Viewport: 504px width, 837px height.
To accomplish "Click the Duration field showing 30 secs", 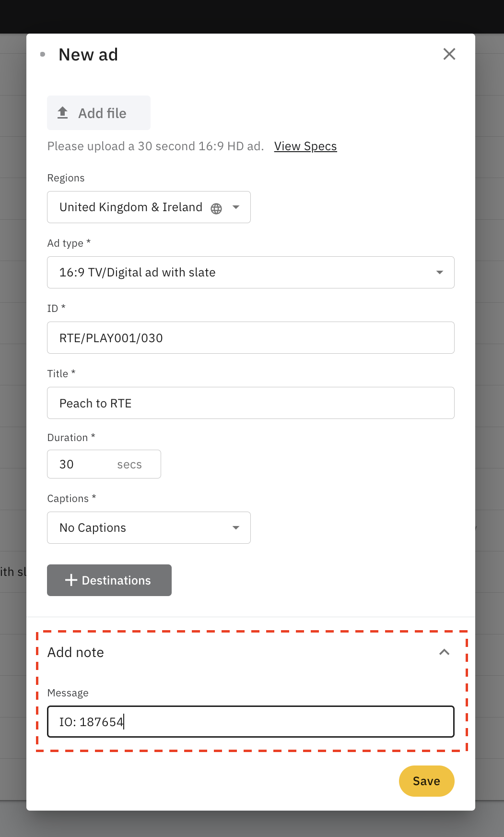I will point(82,464).
